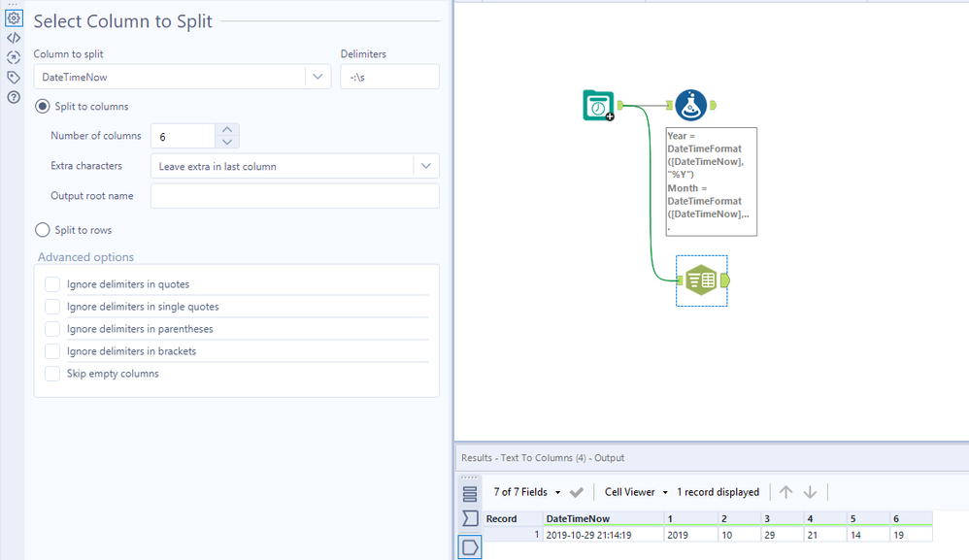Viewport: 969px width, 560px height.
Task: Select cell with value 14
Action: [x=868, y=535]
